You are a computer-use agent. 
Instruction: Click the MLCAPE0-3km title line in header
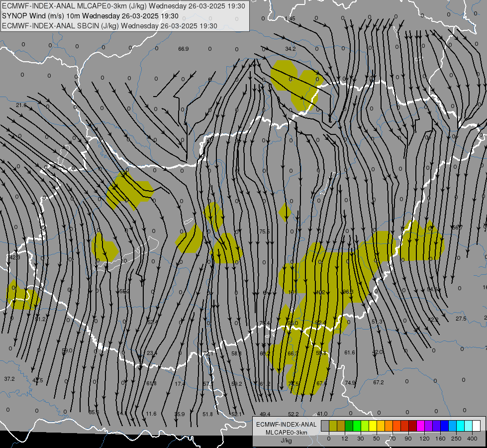pyautogui.click(x=123, y=6)
